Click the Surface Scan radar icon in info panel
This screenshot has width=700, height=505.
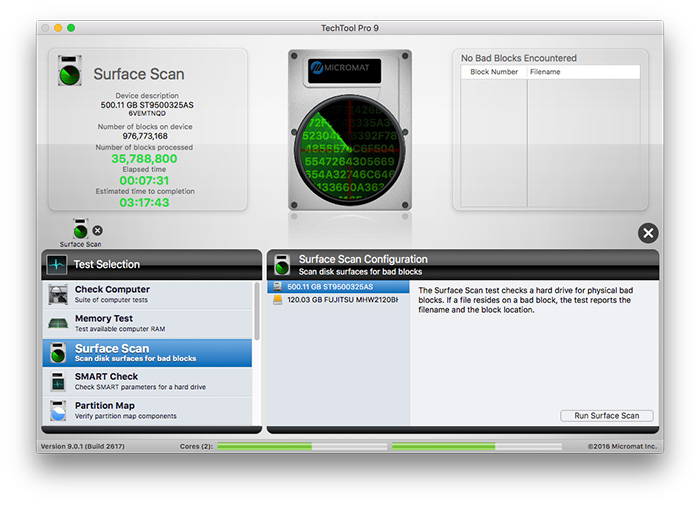(69, 71)
